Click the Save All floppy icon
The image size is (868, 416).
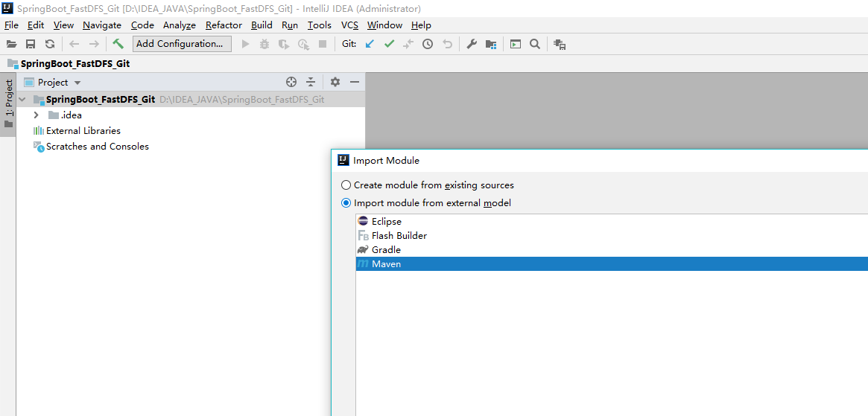31,44
